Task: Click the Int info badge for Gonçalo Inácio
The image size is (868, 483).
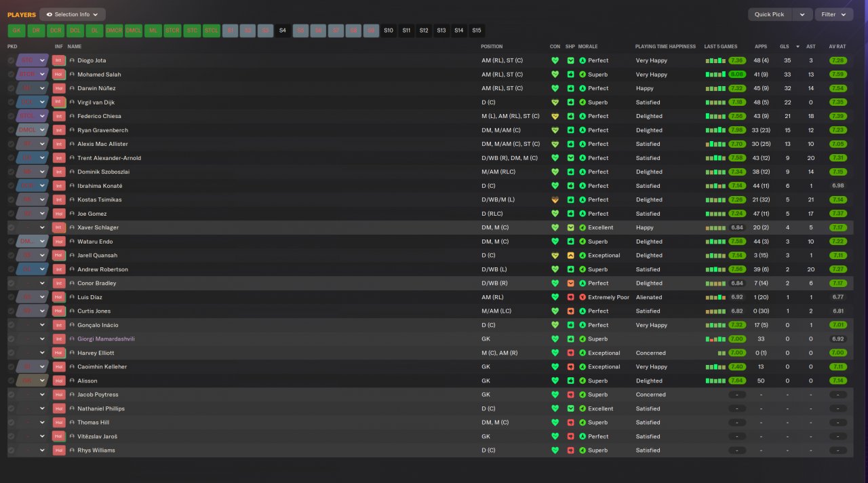Action: point(58,325)
